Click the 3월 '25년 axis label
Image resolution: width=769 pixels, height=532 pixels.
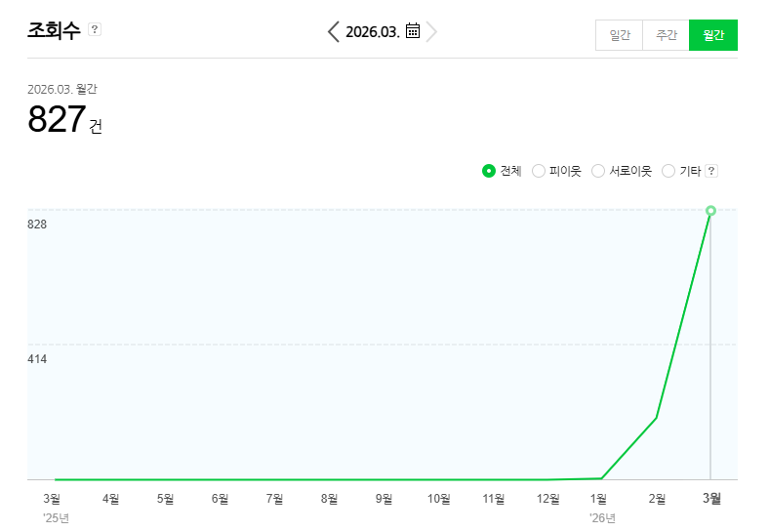click(55, 499)
